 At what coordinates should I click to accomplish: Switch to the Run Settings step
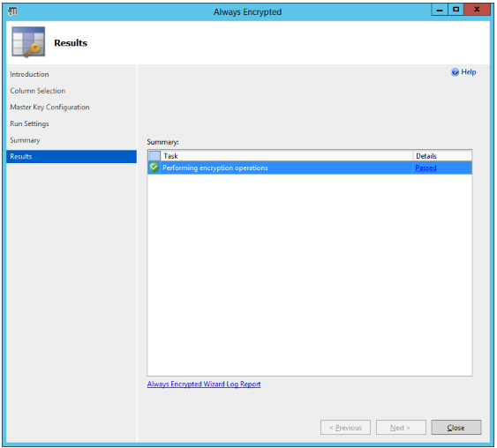[29, 123]
